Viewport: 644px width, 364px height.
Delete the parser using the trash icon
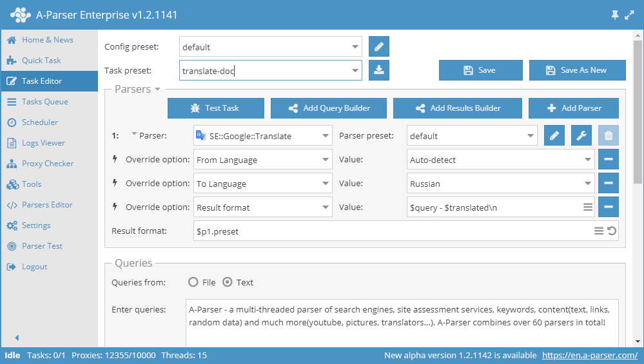(608, 136)
